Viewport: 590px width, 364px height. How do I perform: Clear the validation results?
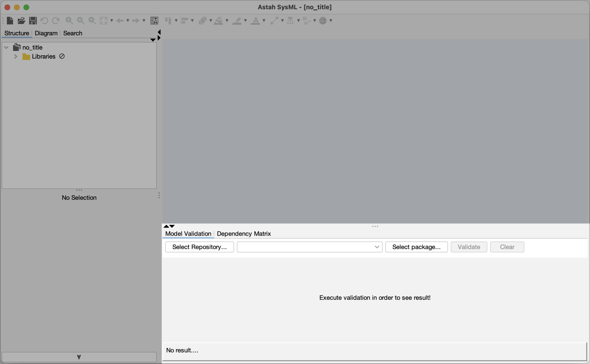point(507,247)
